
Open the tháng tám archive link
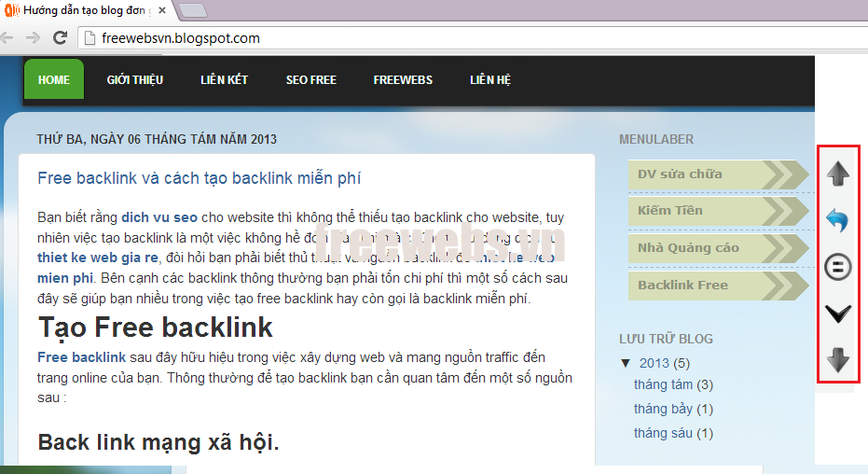pos(663,384)
